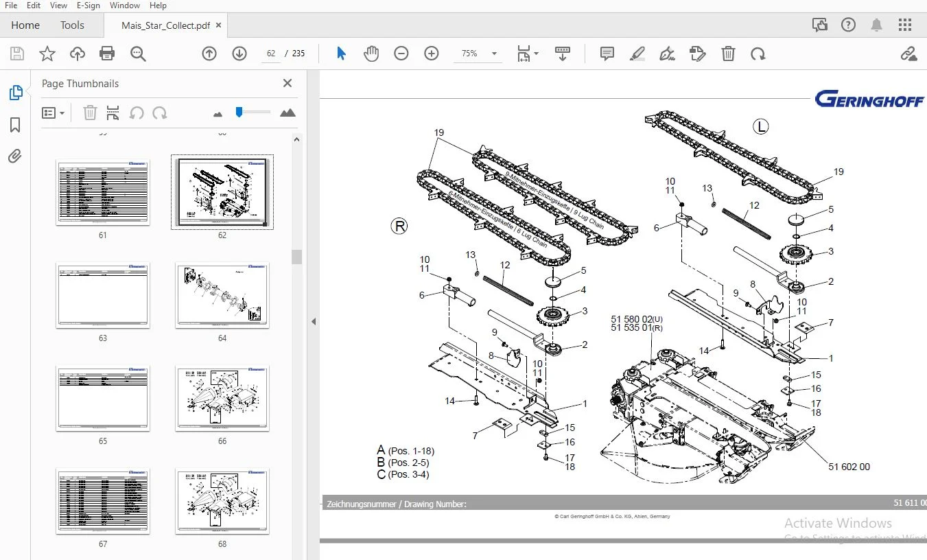Open the find text magnifier tool
Screen dimensions: 927x560
(138, 54)
